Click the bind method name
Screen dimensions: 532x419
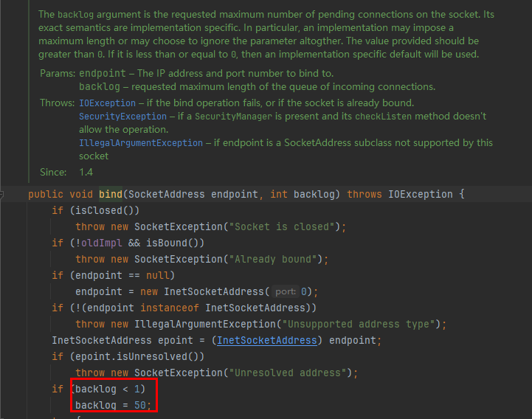(x=111, y=194)
